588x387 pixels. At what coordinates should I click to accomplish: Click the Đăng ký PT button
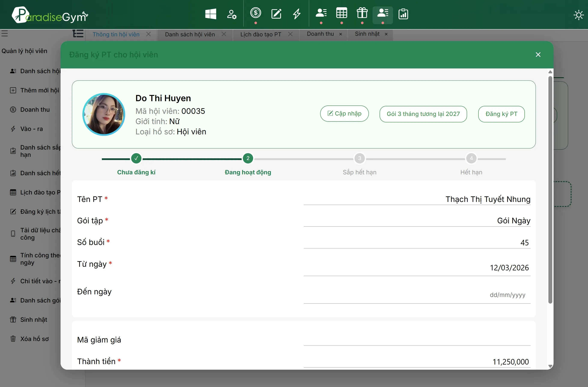(501, 114)
